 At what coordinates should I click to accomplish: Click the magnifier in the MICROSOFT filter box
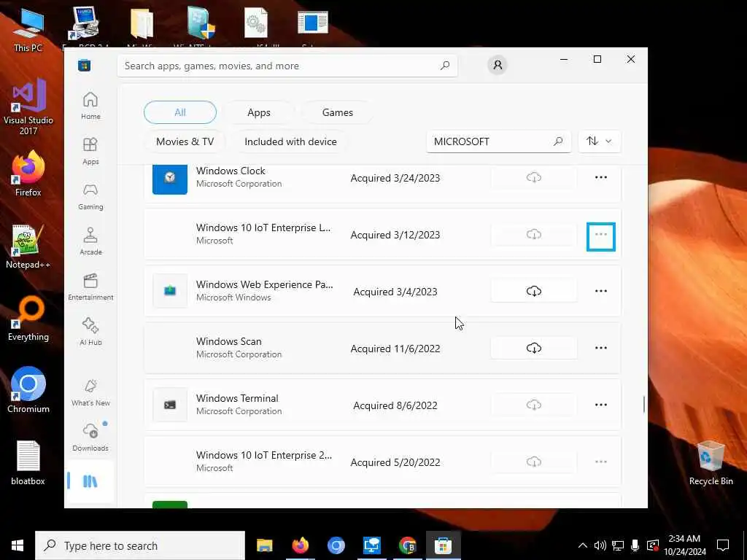pyautogui.click(x=558, y=141)
